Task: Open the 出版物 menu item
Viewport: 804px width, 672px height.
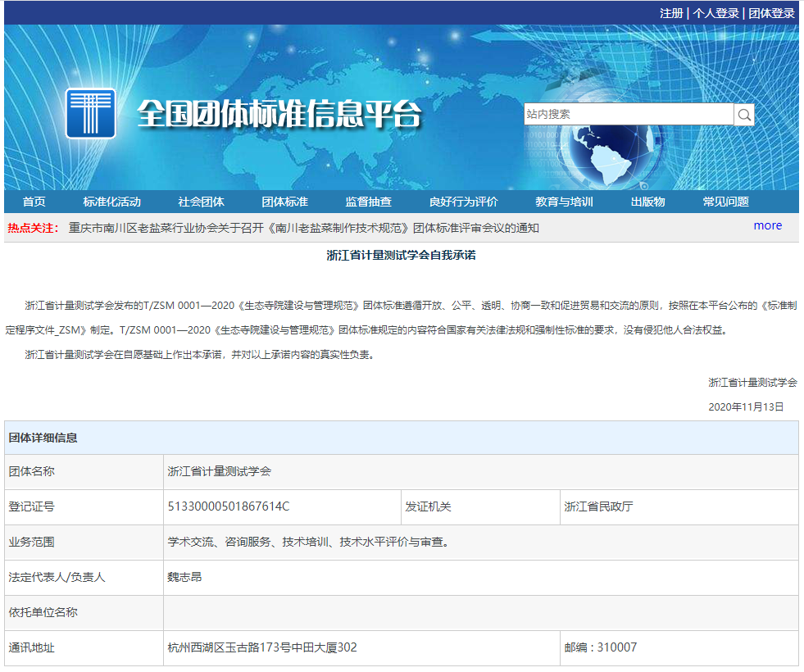Action: click(647, 202)
